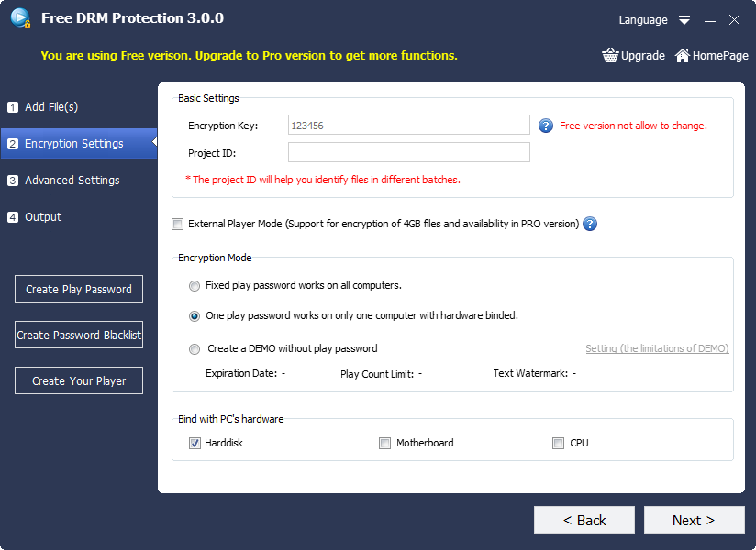Go to Add File(s) step
756x550 pixels.
(51, 107)
